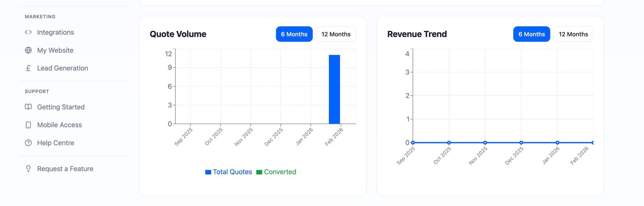Image resolution: width=644 pixels, height=206 pixels.
Task: Click the Request a Feature lightbulb icon
Action: tap(28, 169)
